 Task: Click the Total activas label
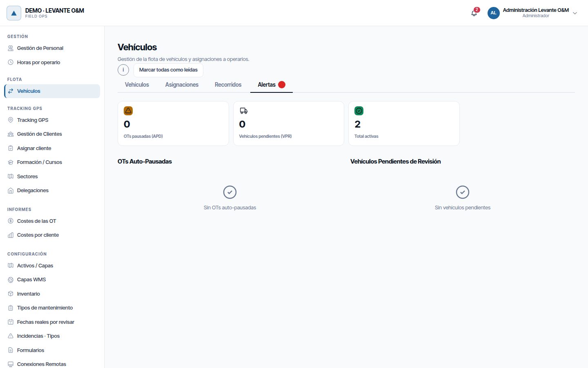[366, 137]
